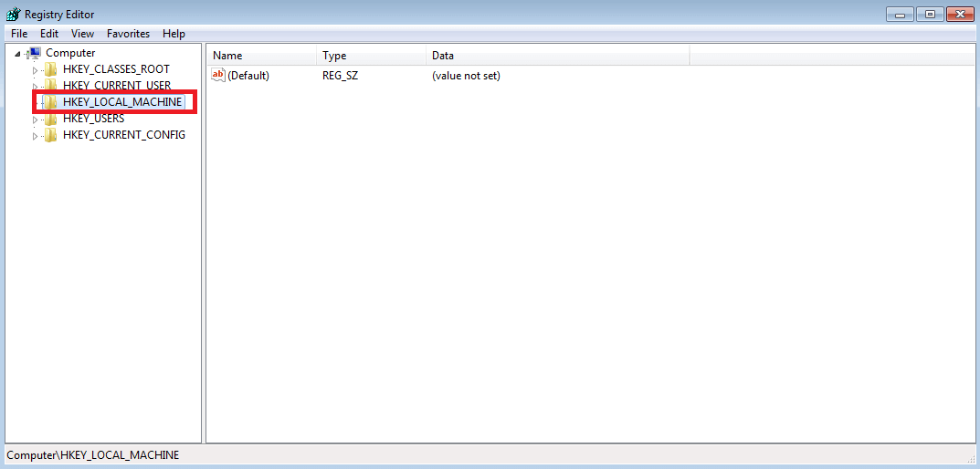This screenshot has height=469, width=980.
Task: Select the HKEY_USERS label
Action: pos(94,119)
